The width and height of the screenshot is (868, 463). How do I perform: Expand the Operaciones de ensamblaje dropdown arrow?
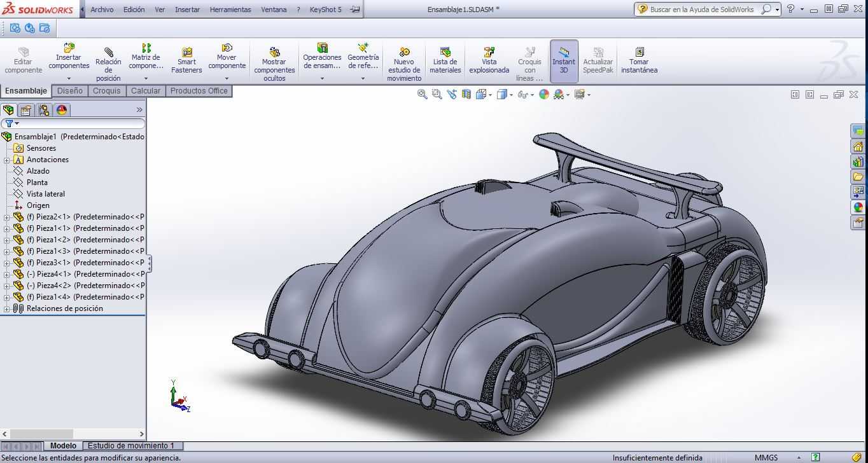(322, 78)
